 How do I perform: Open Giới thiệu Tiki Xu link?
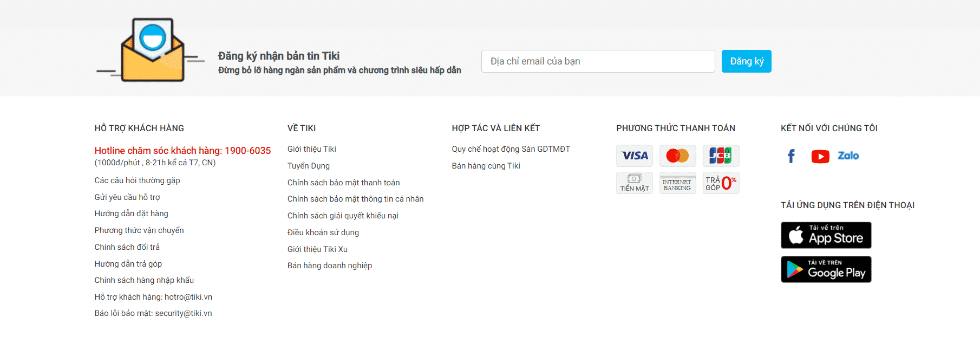click(317, 249)
